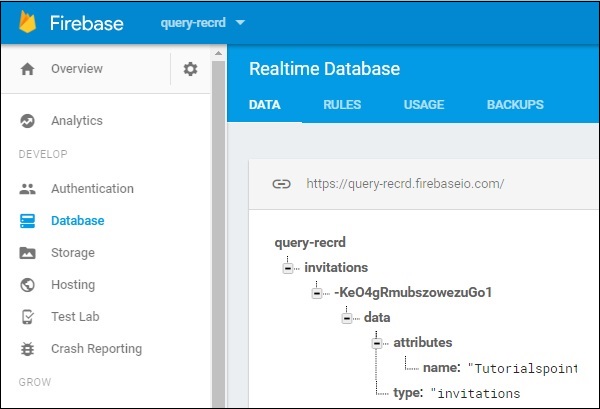Click the Firebase flame logo icon
600x409 pixels.
30,22
